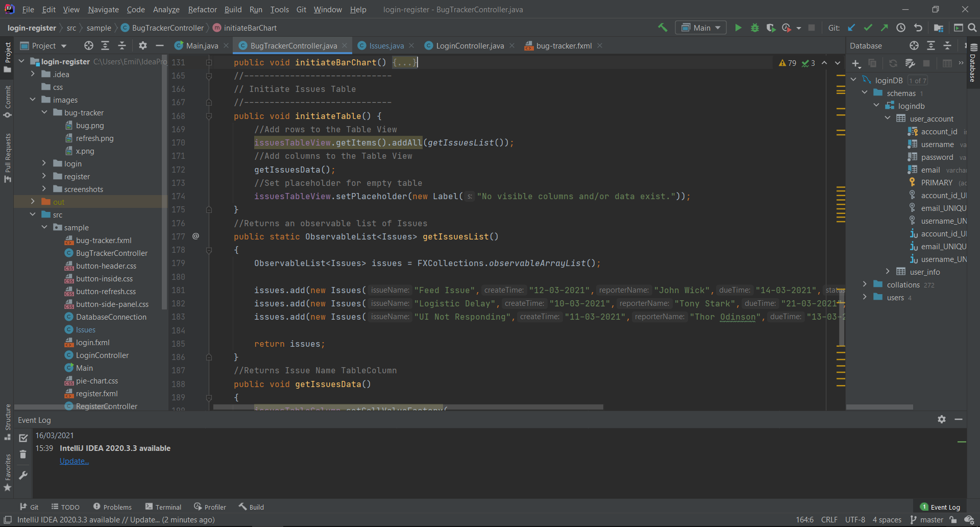Viewport: 980px width, 527px height.
Task: Click the add data source plus icon
Action: coord(856,63)
